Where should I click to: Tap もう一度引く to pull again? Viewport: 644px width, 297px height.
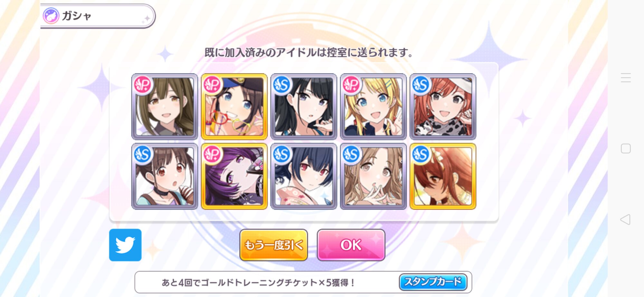click(274, 245)
